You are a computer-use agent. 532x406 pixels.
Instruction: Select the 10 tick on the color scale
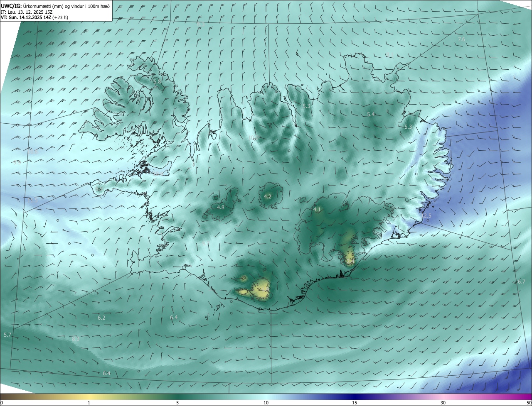[x=266, y=403]
